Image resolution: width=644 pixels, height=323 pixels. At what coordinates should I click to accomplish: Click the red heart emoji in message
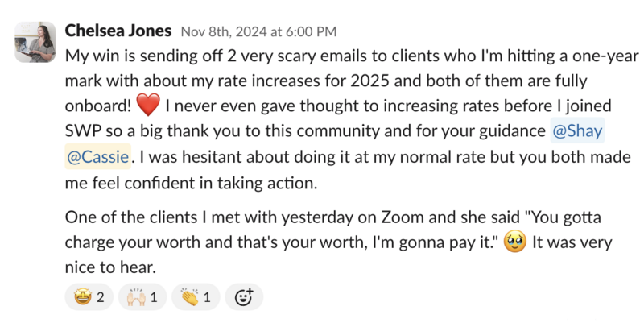point(148,106)
